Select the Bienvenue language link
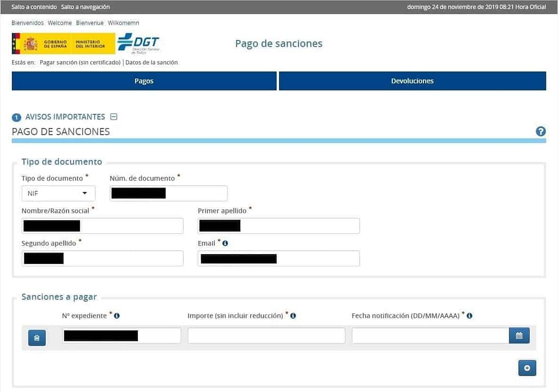Image resolution: width=558 pixels, height=392 pixels. [90, 23]
